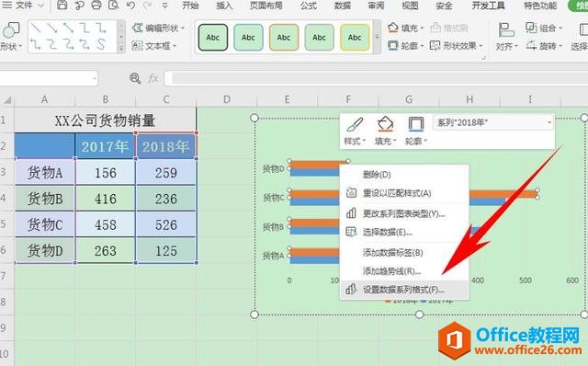The height and width of the screenshot is (366, 588).
Task: Choose 添加数据标签(B) from context menu
Action: coord(404,252)
